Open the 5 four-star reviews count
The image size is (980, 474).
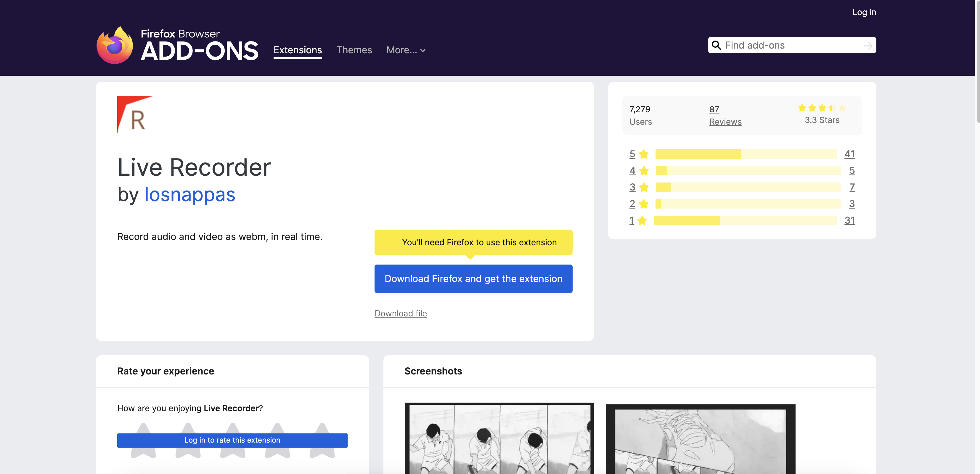coord(852,171)
